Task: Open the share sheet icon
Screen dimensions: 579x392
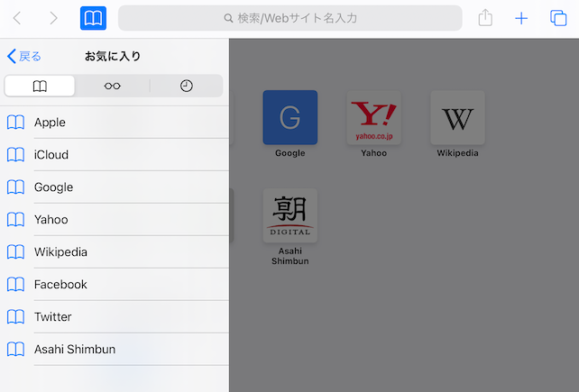Action: [485, 18]
